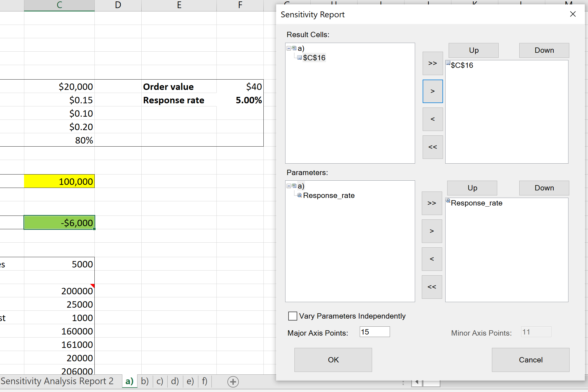Cancel the Sensitivity Report dialog
Viewport: 588px width, 392px height.
530,360
